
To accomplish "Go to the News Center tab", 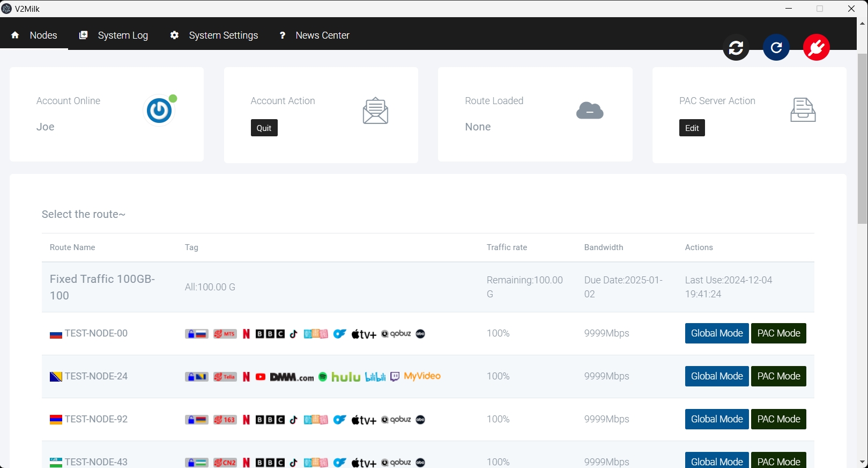I will (x=314, y=35).
